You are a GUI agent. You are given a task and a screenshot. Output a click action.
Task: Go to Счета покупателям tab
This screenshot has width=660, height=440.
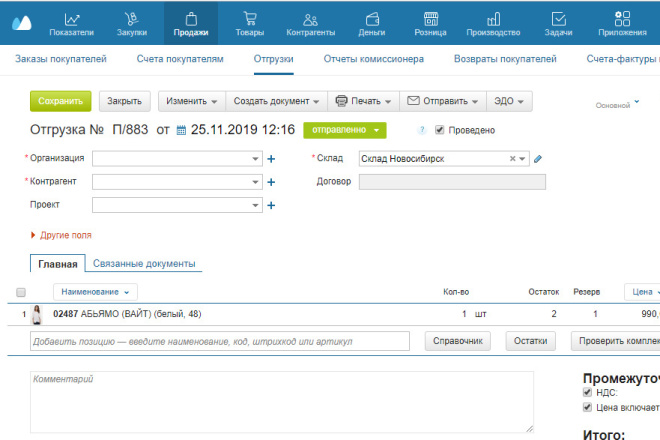pos(180,59)
